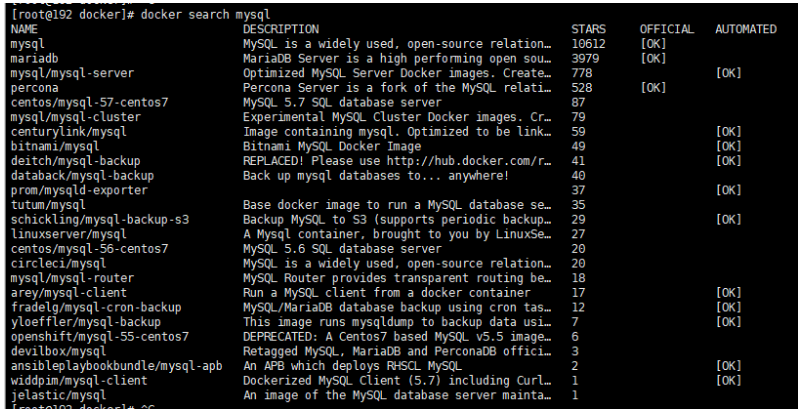The image size is (802, 412).
Task: Click the centos/mysql-57-centos7 image name
Action: (x=89, y=102)
